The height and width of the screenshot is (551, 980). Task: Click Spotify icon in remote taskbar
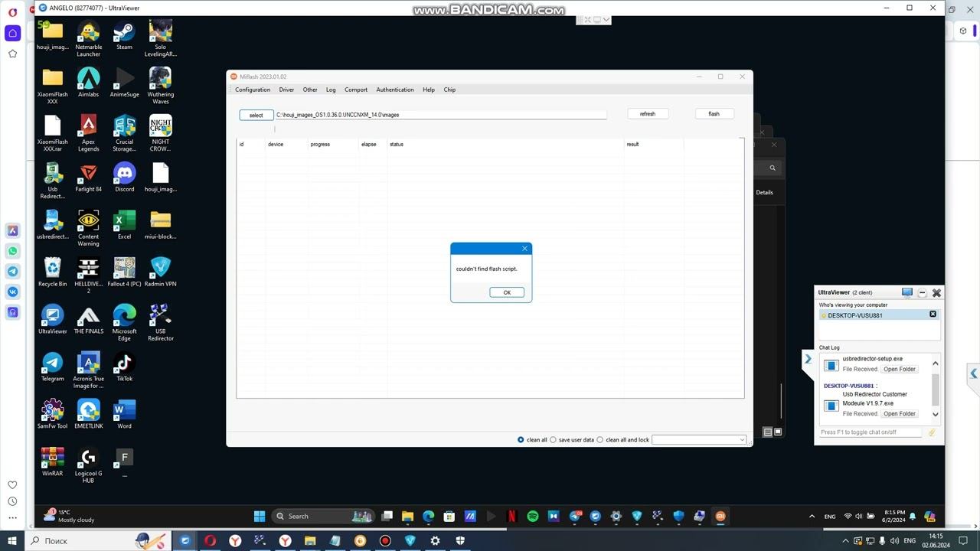coord(533,517)
